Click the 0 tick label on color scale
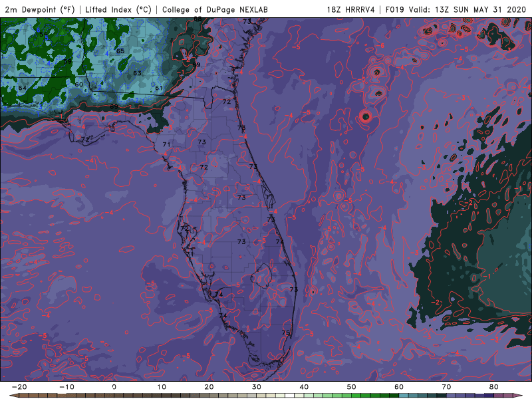The image size is (532, 399). coord(114,387)
